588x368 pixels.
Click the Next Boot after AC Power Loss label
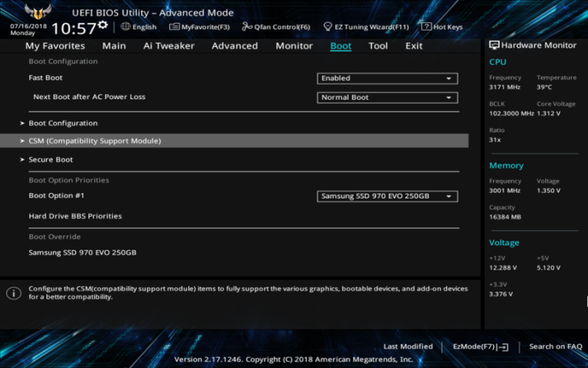click(89, 97)
